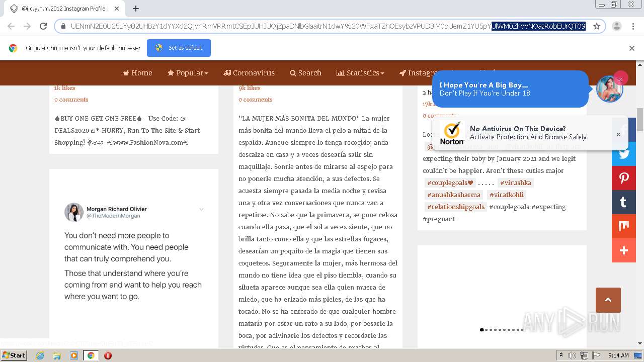Click the page vertical scrollbar thumb

click(x=640, y=119)
